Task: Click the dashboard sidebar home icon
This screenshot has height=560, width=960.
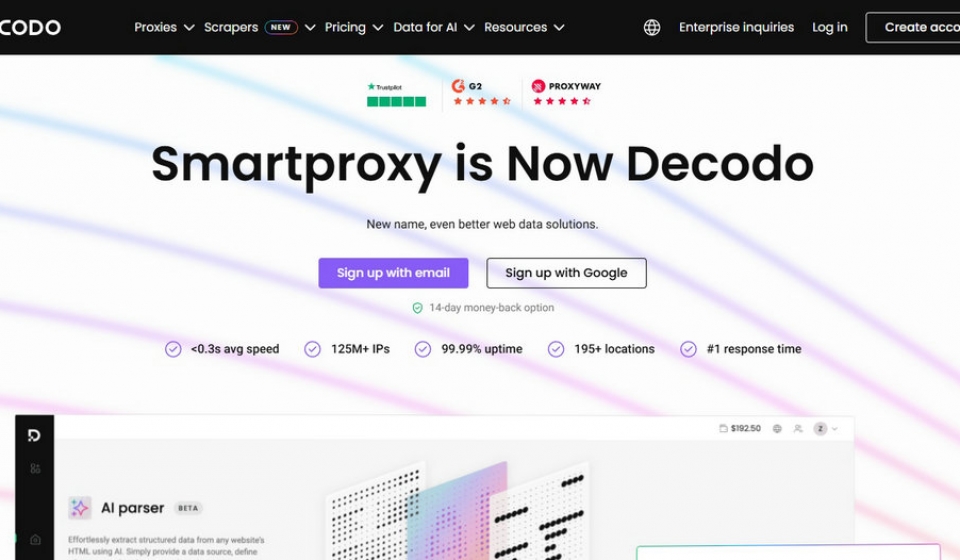Action: pos(35,540)
